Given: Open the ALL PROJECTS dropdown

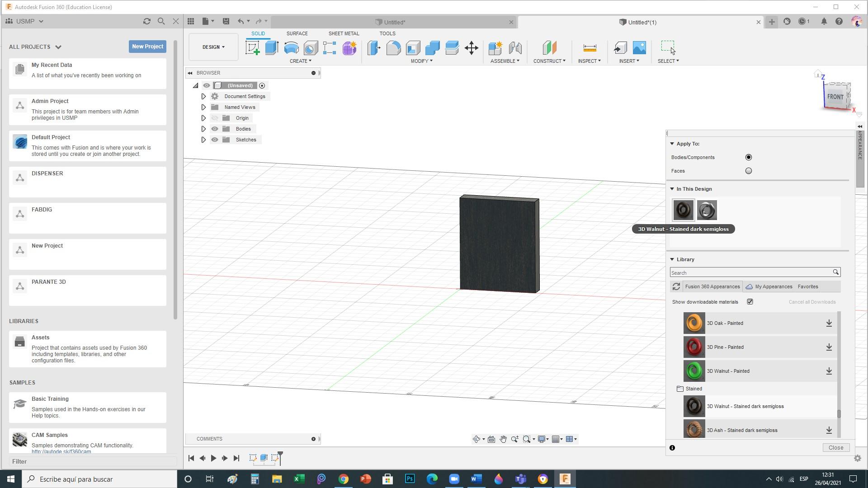Looking at the screenshot, I should click(35, 47).
